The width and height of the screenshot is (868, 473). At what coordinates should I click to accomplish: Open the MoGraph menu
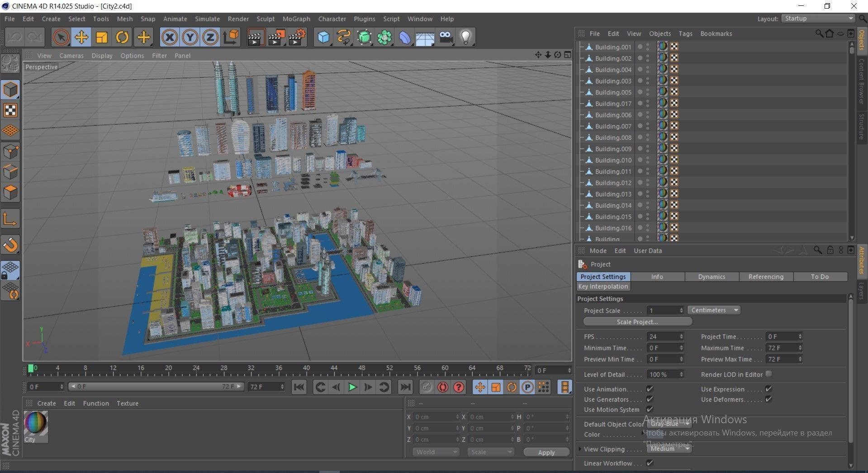296,19
